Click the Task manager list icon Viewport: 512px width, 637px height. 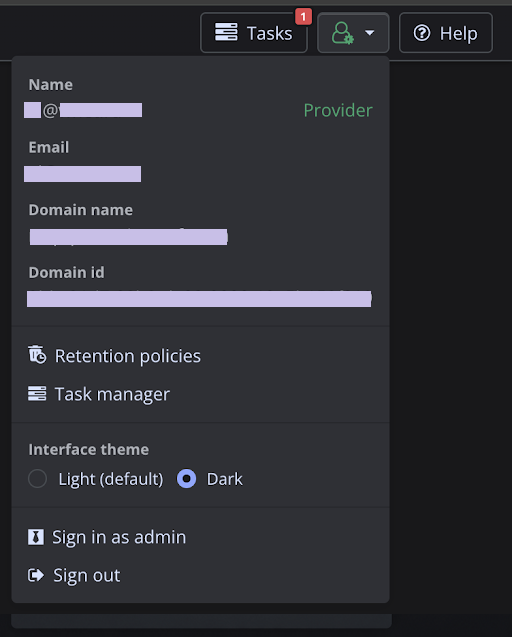point(37,393)
